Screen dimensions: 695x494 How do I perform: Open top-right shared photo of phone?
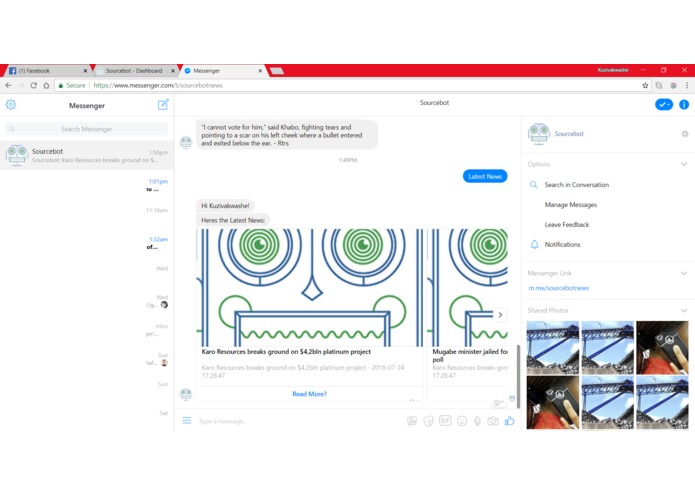click(x=662, y=348)
